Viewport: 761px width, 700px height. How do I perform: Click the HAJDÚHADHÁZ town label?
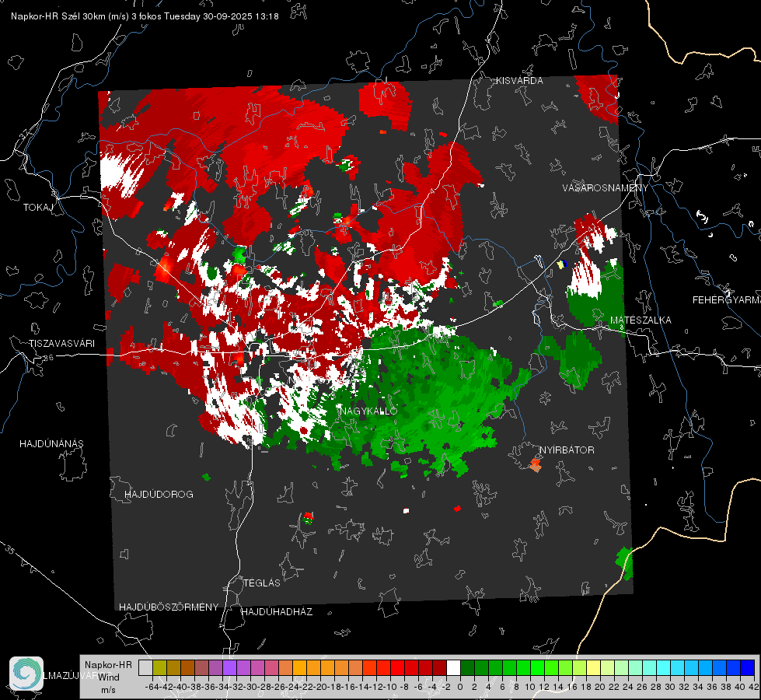coord(277,612)
